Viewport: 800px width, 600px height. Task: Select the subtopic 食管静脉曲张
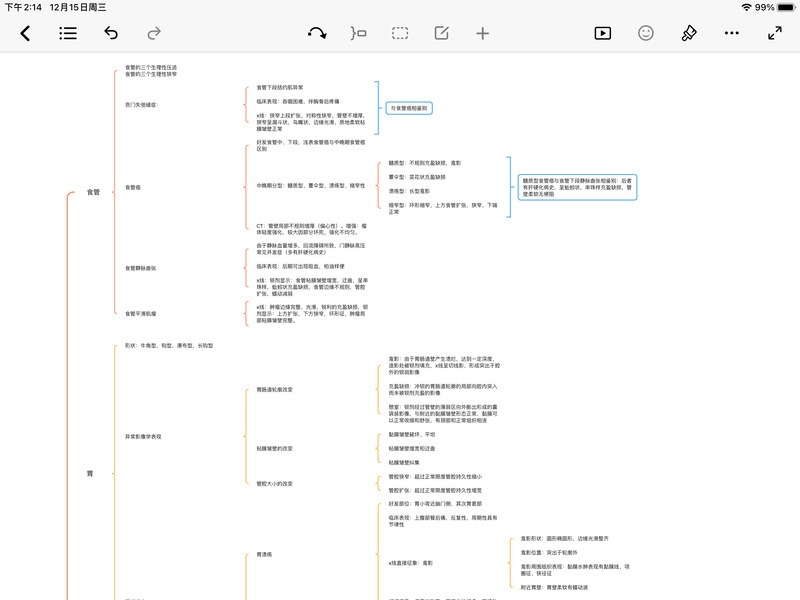point(141,268)
